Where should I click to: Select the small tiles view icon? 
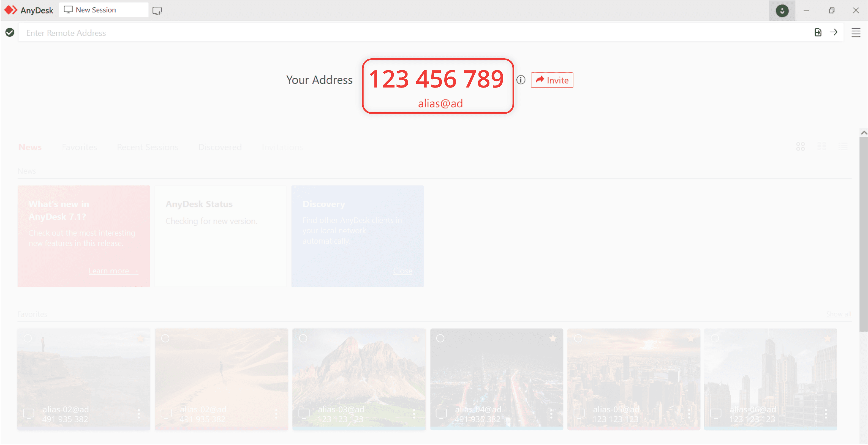(x=821, y=146)
